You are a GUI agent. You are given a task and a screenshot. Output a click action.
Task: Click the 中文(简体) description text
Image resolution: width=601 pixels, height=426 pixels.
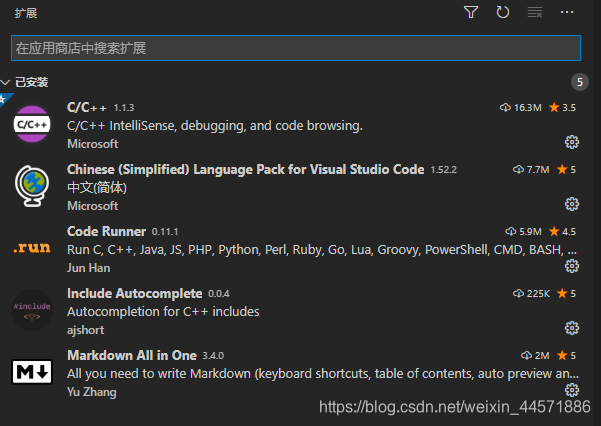pyautogui.click(x=97, y=188)
